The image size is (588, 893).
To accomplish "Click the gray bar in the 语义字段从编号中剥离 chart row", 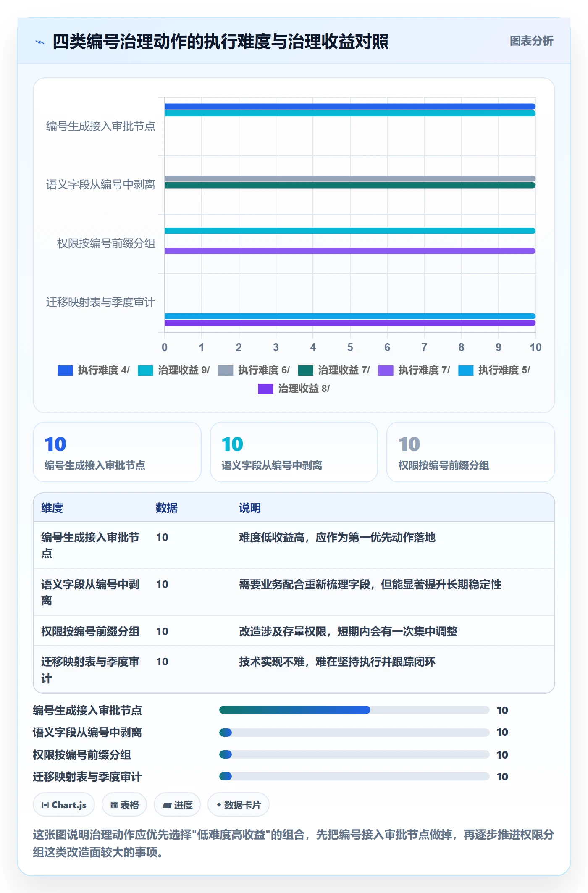I will (350, 179).
